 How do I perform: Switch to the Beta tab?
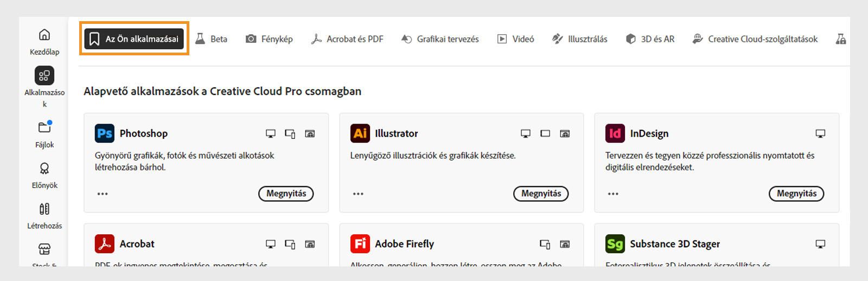pos(212,39)
